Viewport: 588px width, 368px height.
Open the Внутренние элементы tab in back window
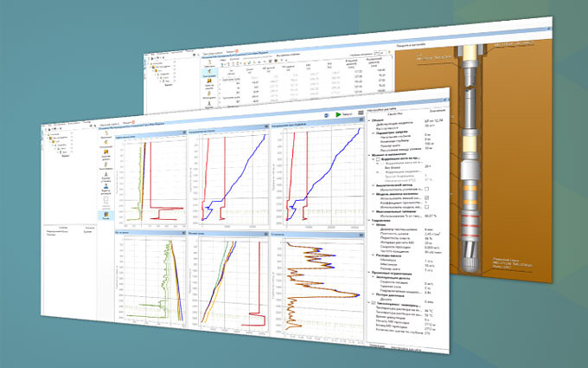pyautogui.click(x=288, y=55)
